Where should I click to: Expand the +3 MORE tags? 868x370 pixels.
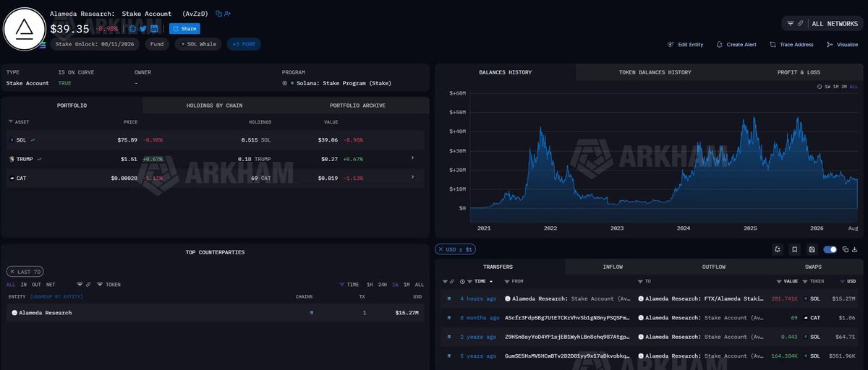[x=244, y=44]
